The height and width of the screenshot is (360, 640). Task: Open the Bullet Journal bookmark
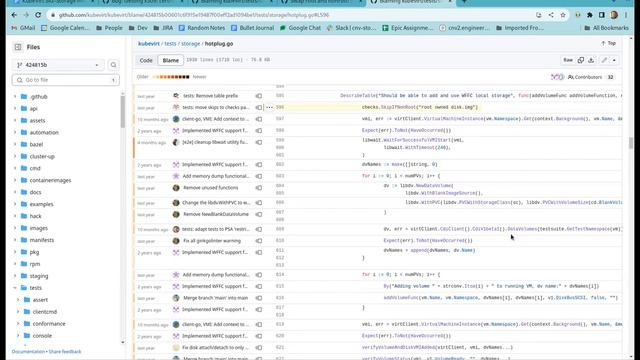(x=253, y=28)
